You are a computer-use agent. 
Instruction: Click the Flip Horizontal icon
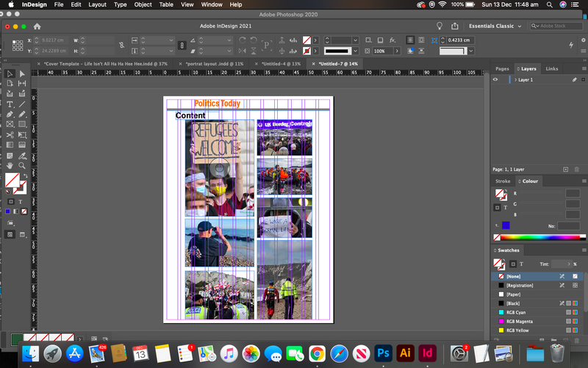pyautogui.click(x=243, y=51)
